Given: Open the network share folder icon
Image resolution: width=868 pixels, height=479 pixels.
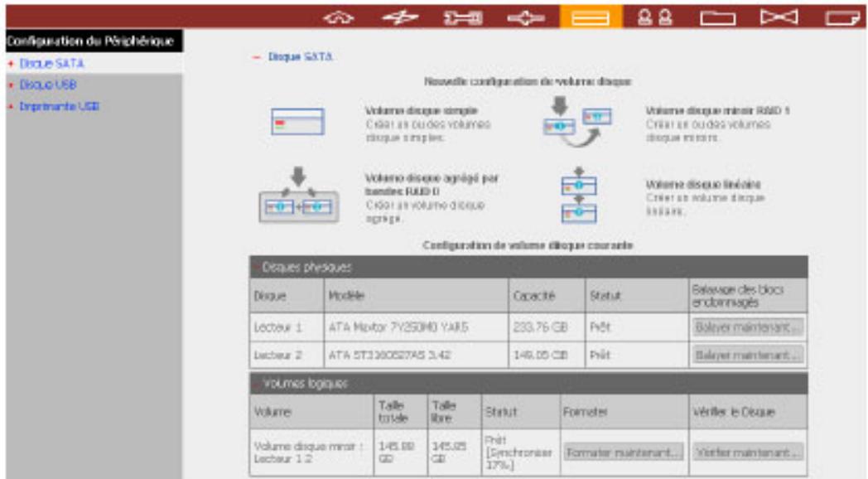Looking at the screenshot, I should 717,17.
